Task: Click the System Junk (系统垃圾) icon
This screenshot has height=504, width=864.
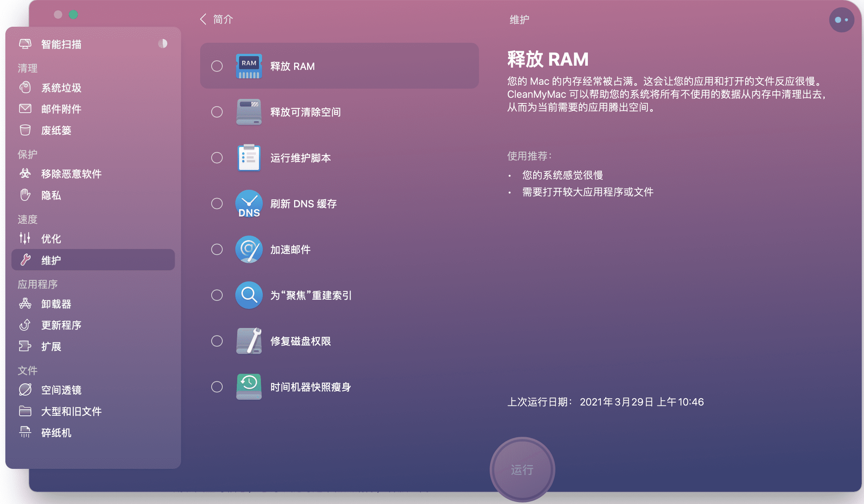Action: (25, 88)
